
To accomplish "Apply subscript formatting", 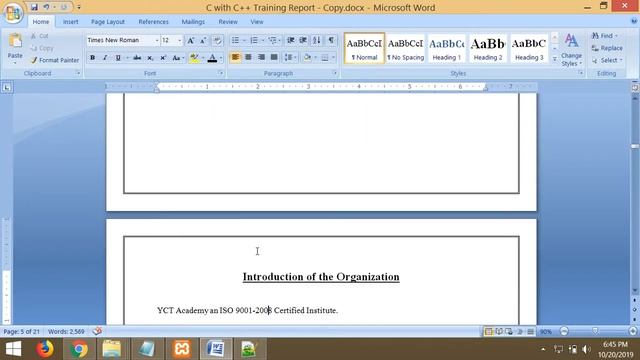I will coord(150,58).
